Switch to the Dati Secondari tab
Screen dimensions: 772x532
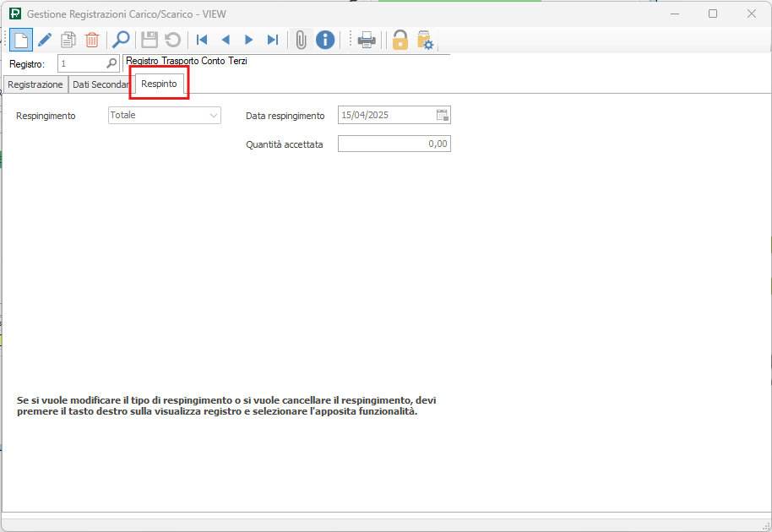tap(101, 84)
